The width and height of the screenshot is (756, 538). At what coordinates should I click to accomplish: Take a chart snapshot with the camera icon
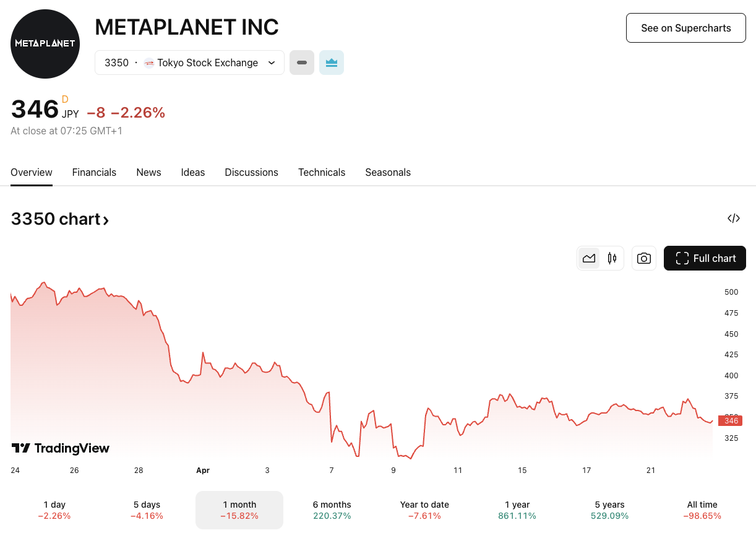[x=643, y=258]
